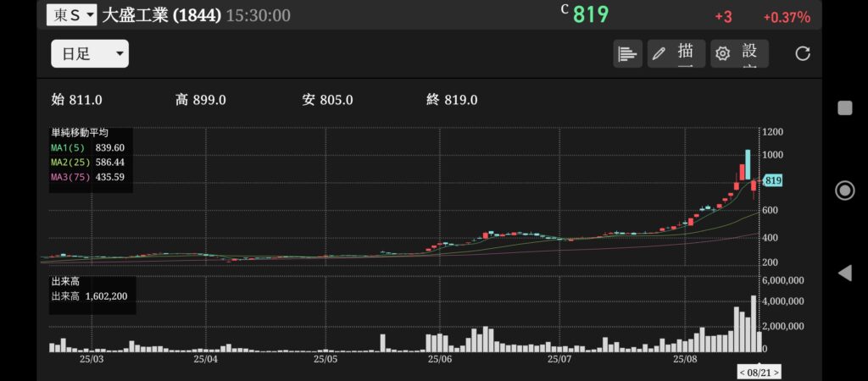Image resolution: width=868 pixels, height=381 pixels.
Task: Click the 819 current price tag on axis
Action: pyautogui.click(x=772, y=181)
